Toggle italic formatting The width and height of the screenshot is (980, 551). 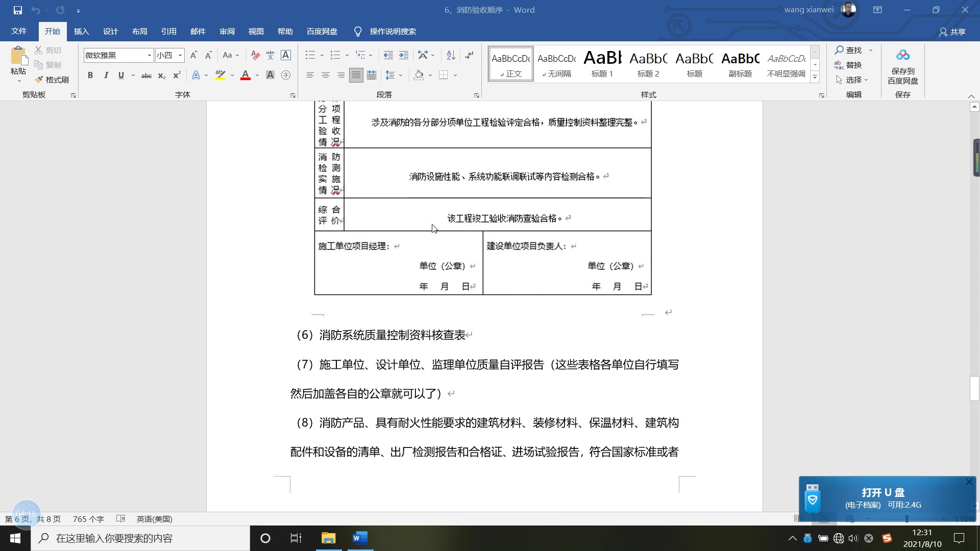[x=106, y=76]
